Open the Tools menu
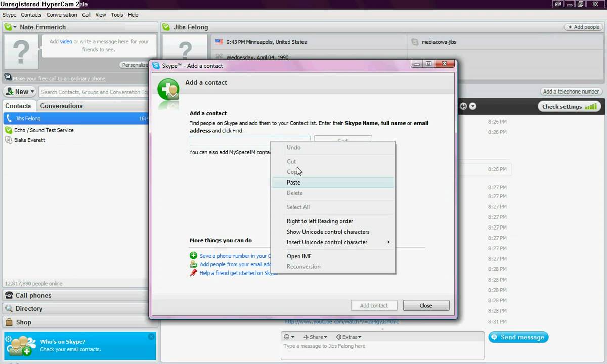This screenshot has width=607, height=364. click(117, 15)
